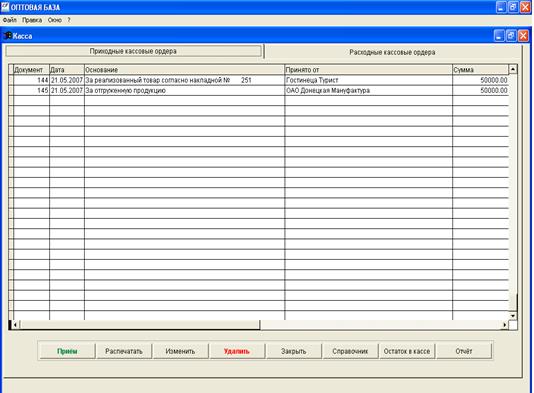534x393 pixels.
Task: Click 'За реализованный товар согласно накладной' cell
Action: (x=184, y=80)
